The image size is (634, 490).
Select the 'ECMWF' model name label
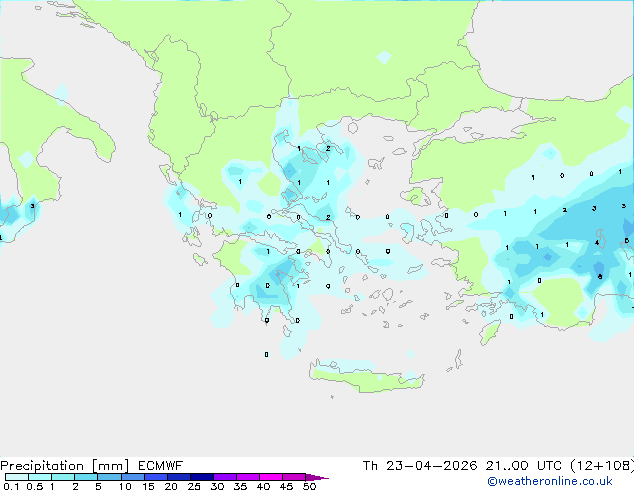pos(161,466)
